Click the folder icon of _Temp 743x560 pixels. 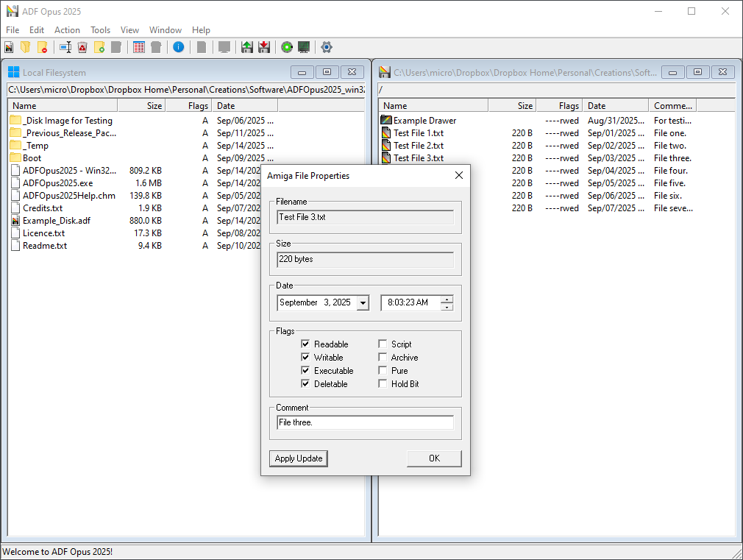[x=15, y=145]
